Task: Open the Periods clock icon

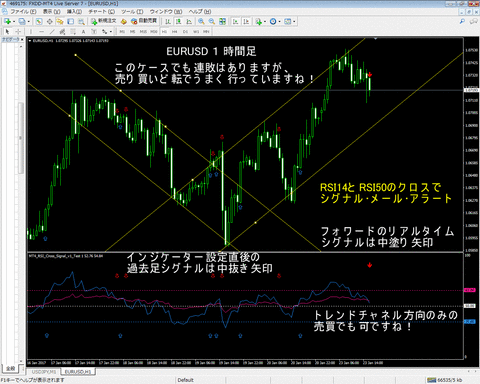Action: click(273, 21)
